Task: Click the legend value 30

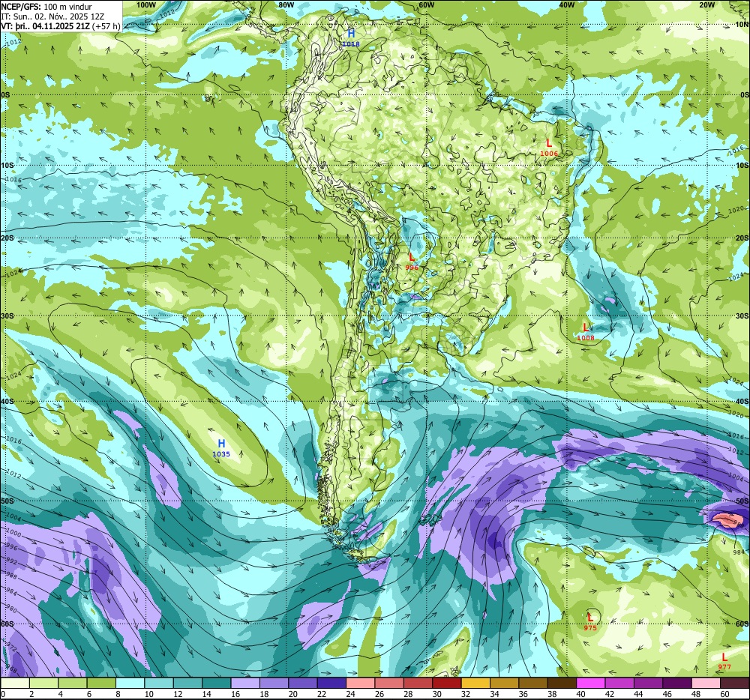Action: (436, 694)
